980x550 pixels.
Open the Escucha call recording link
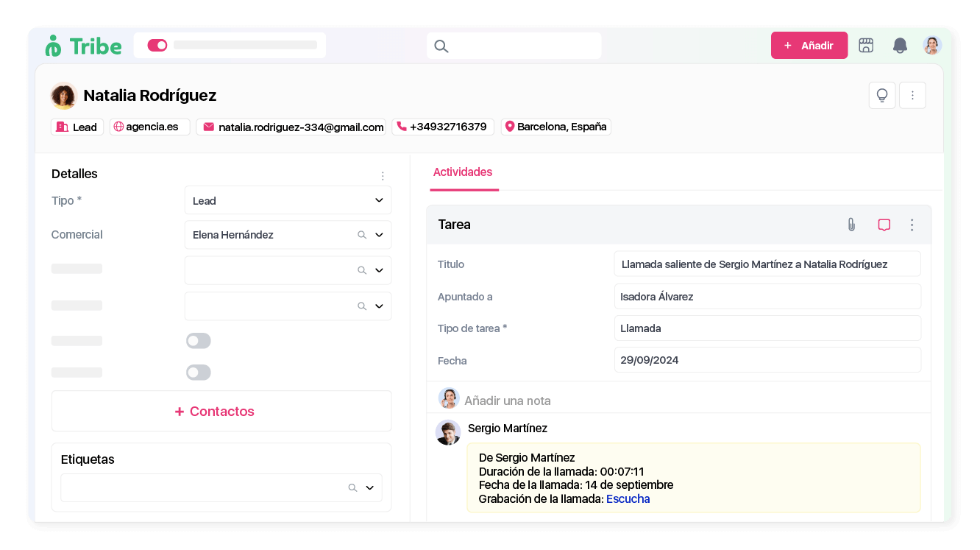(628, 499)
